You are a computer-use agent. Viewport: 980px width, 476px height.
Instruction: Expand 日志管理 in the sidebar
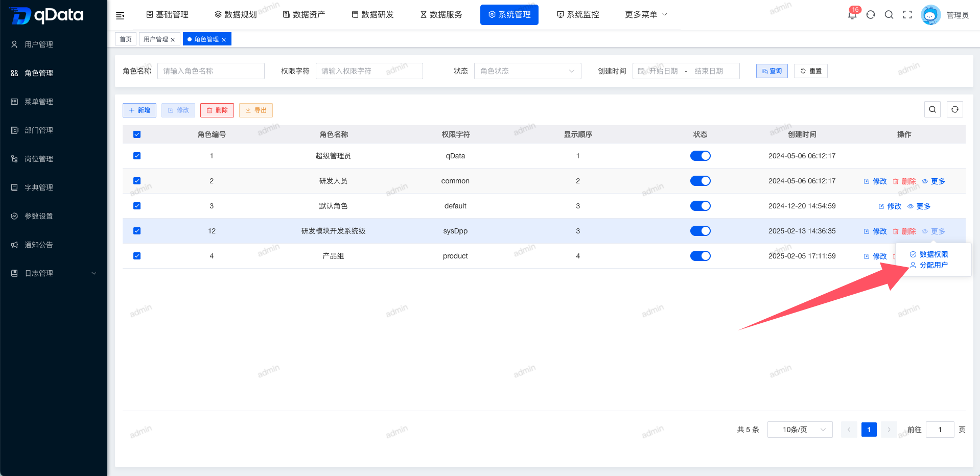54,273
